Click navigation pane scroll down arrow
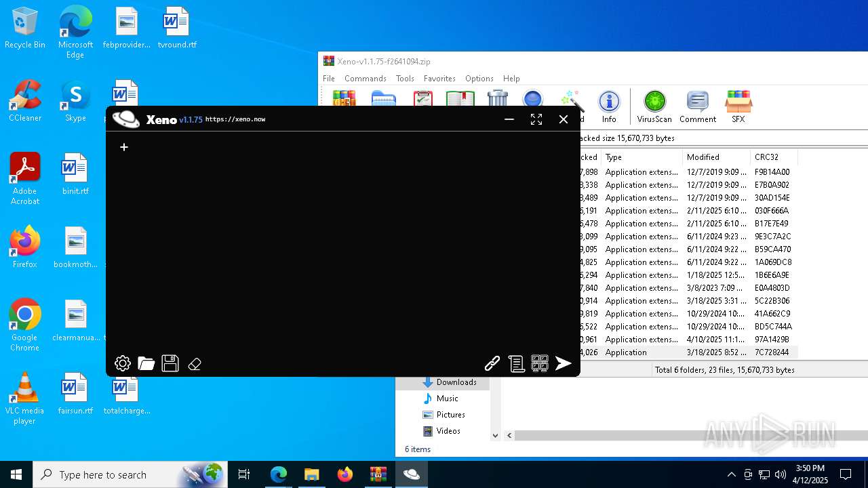 495,436
